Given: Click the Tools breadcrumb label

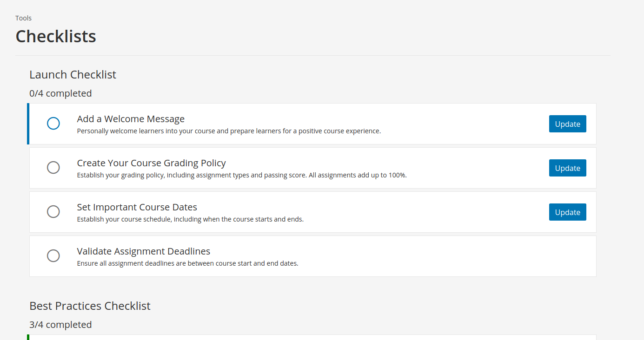Looking at the screenshot, I should coord(23,18).
